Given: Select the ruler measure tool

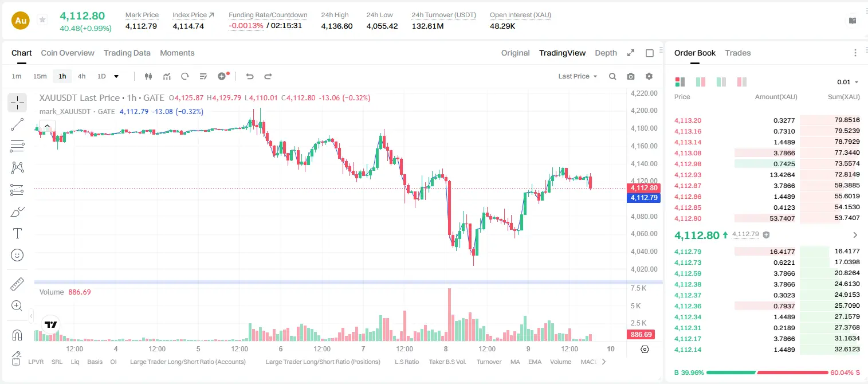Looking at the screenshot, I should click(17, 284).
